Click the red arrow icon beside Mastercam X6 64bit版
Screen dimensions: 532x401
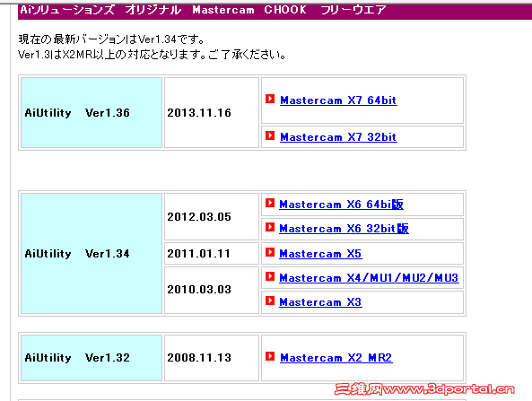click(270, 203)
